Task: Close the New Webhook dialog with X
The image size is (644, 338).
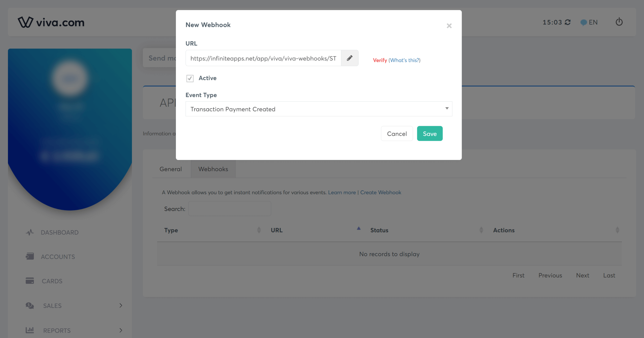Action: [x=449, y=26]
